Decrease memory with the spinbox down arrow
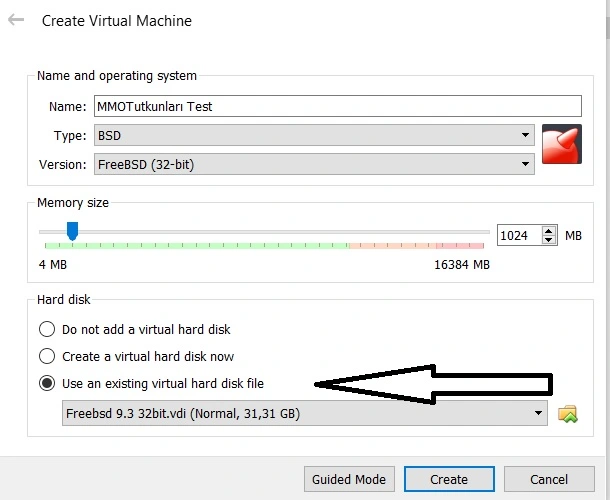The height and width of the screenshot is (500, 610). click(549, 240)
